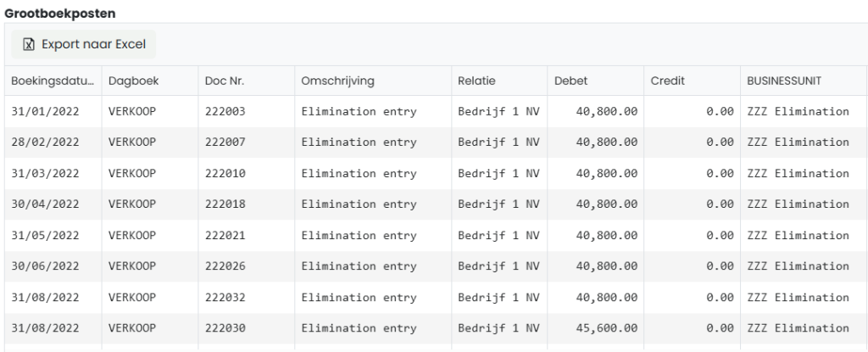Select the row with Doc Nr. 222007
The image size is (868, 352).
(225, 142)
